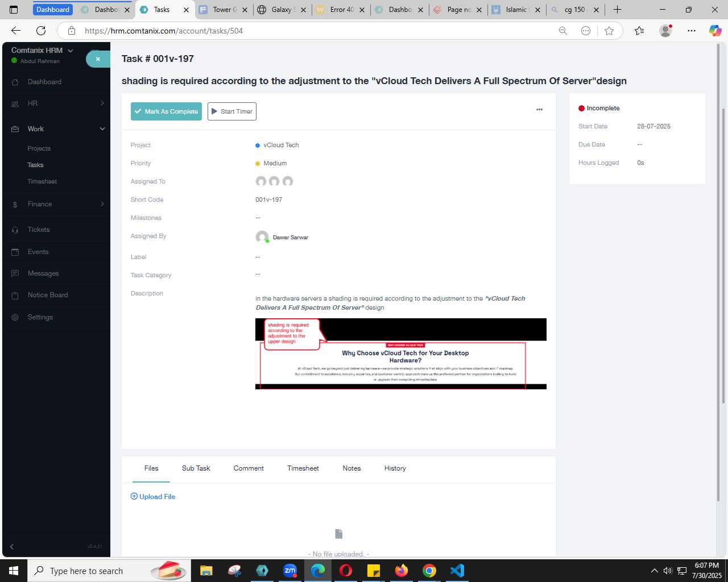Switch to Galaxy browser tab

coord(281,10)
